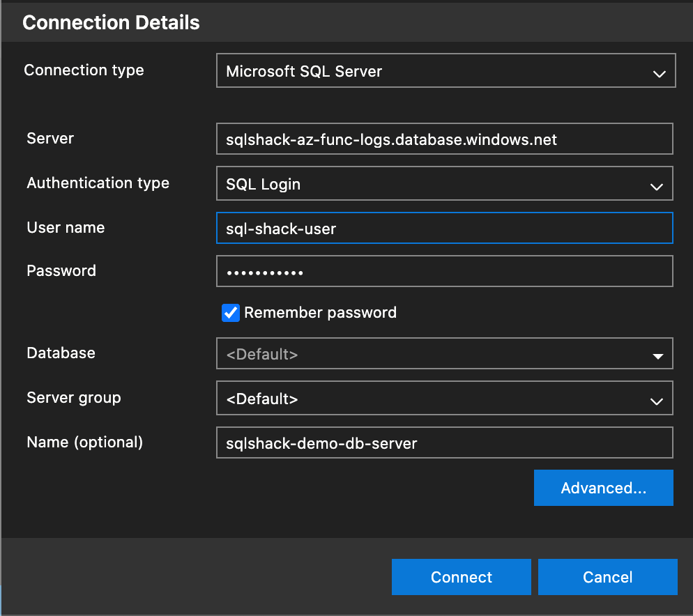693x616 pixels.
Task: Click the "Authentication type" field label
Action: point(98,183)
